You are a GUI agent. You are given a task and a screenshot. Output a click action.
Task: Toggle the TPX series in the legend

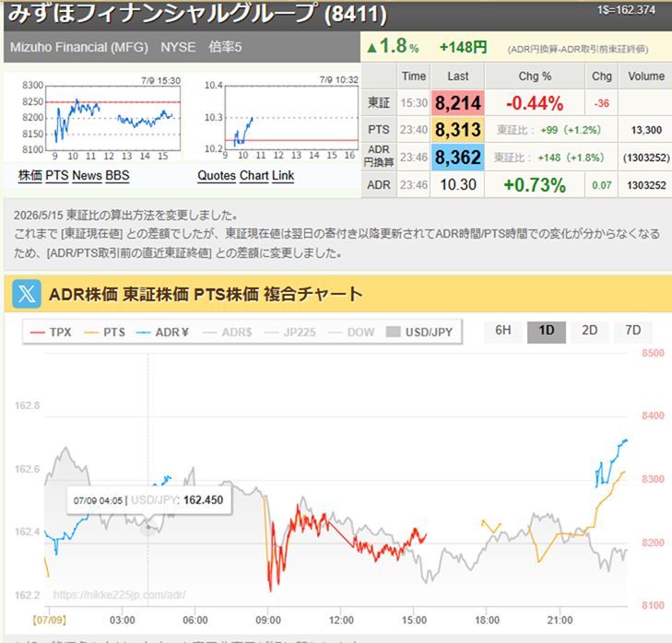[x=51, y=332]
